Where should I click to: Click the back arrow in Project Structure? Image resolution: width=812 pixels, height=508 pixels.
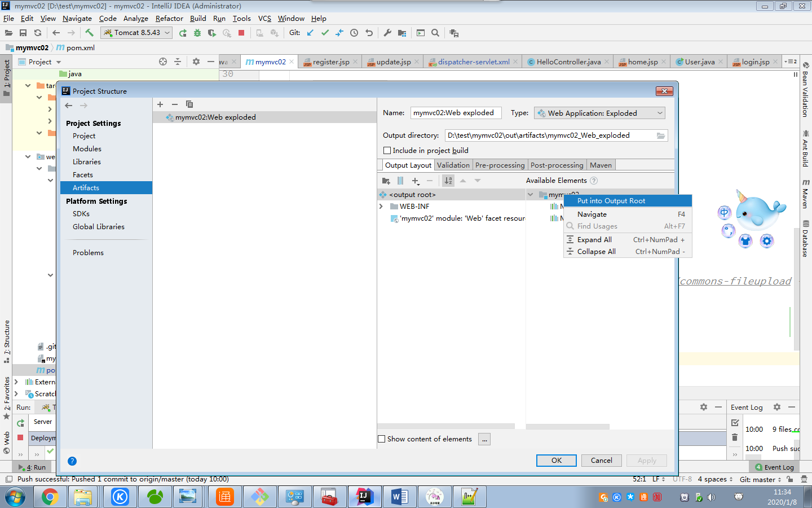pyautogui.click(x=69, y=106)
